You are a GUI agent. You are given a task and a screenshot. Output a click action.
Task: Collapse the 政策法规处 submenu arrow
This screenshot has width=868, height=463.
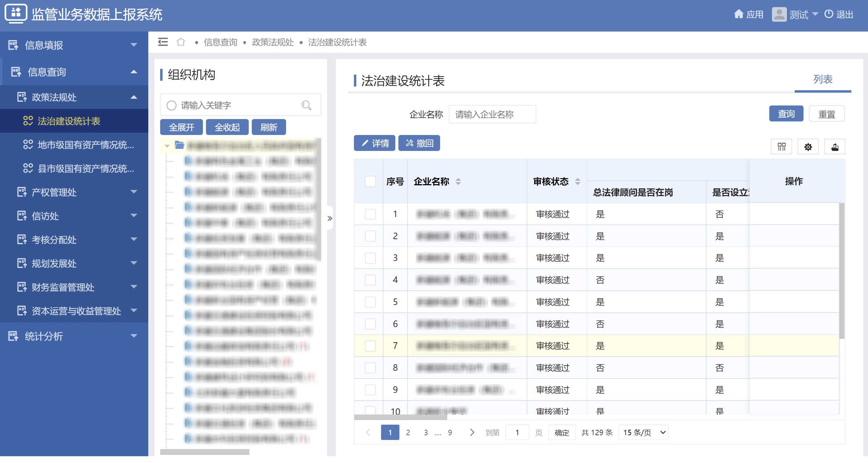tap(134, 97)
